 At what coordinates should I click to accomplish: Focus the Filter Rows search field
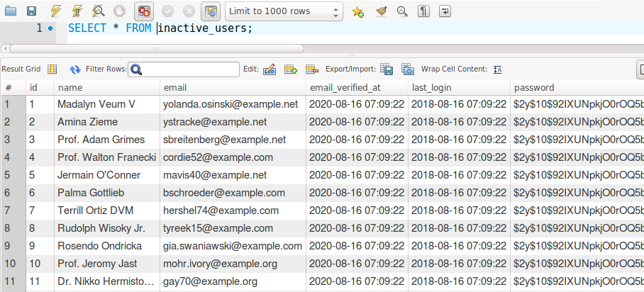184,69
